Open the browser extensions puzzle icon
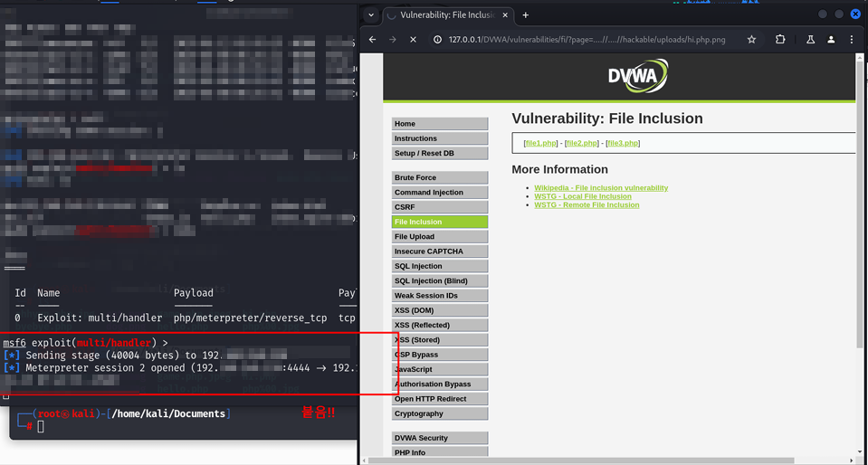 (x=780, y=39)
